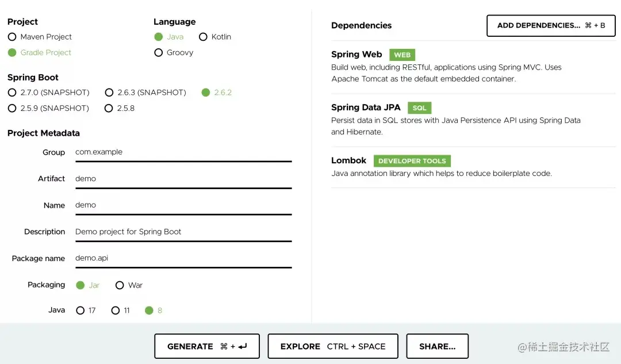The width and height of the screenshot is (621, 364).
Task: Click the Group input field
Action: coord(183,152)
